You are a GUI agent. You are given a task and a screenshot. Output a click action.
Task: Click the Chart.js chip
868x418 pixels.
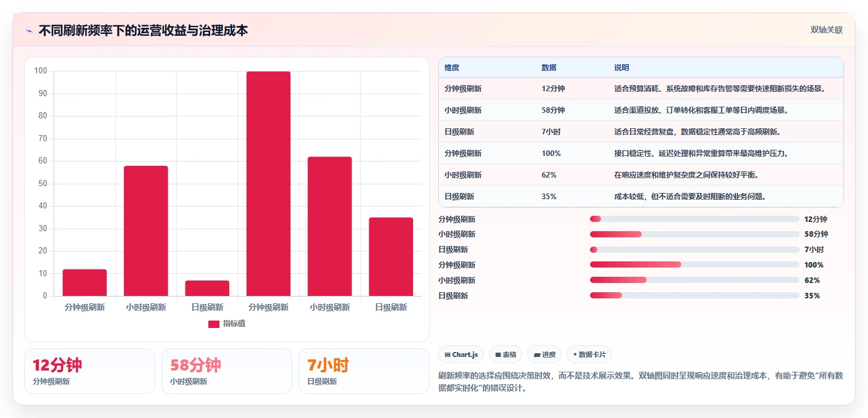point(461,354)
